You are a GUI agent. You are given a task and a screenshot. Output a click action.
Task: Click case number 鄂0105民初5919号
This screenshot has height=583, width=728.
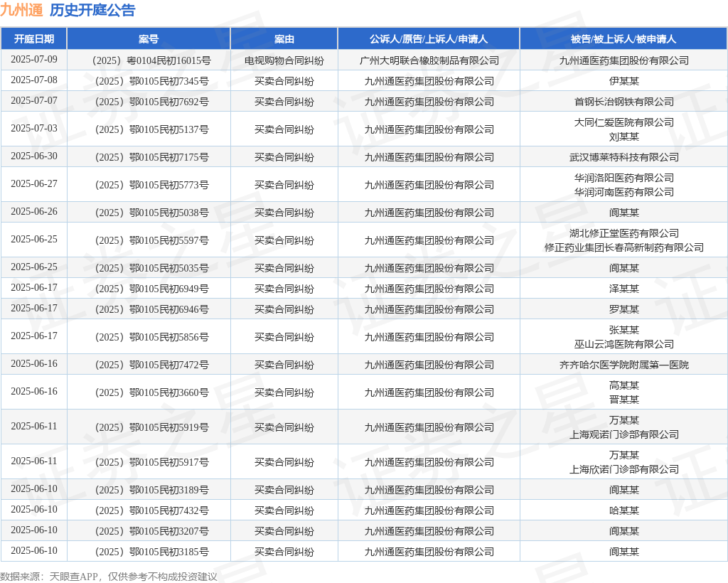151,427
